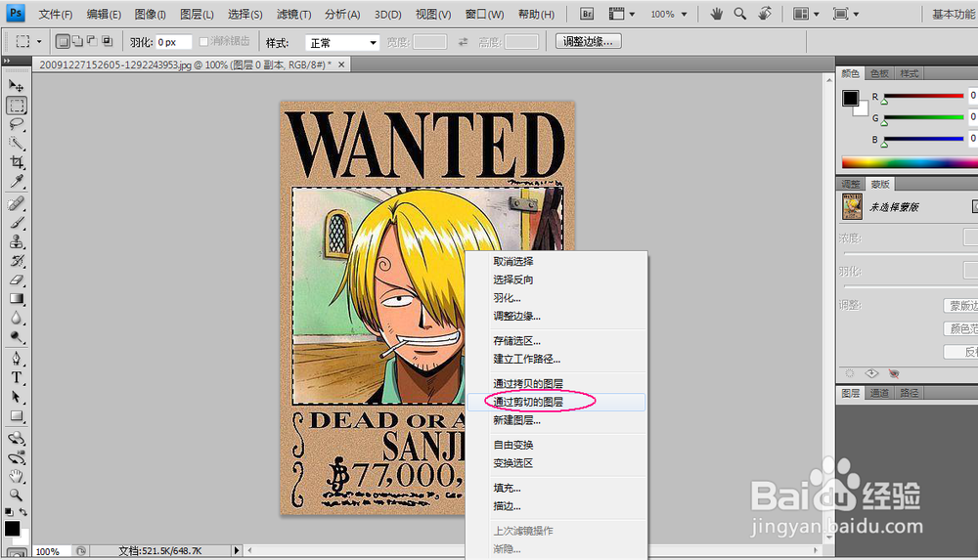
Task: Click the foreground color swatch in toolbox
Action: tap(12, 528)
